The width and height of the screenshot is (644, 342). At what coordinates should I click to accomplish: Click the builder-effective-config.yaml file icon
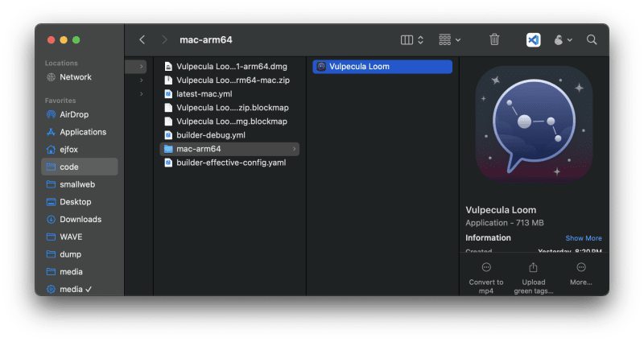pos(168,163)
